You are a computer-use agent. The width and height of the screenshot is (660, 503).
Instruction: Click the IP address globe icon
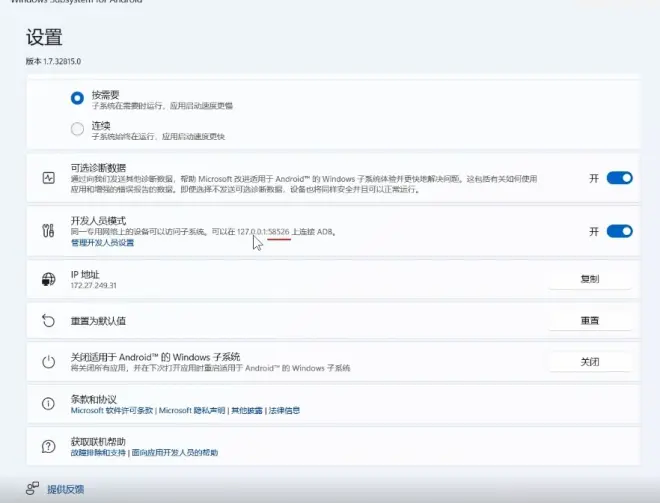[x=48, y=279]
